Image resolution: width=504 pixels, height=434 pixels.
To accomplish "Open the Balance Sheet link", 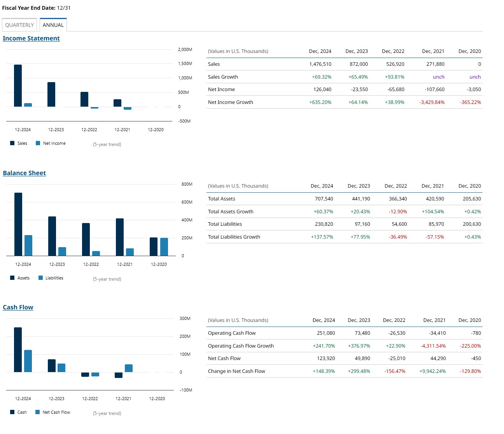I will click(24, 173).
